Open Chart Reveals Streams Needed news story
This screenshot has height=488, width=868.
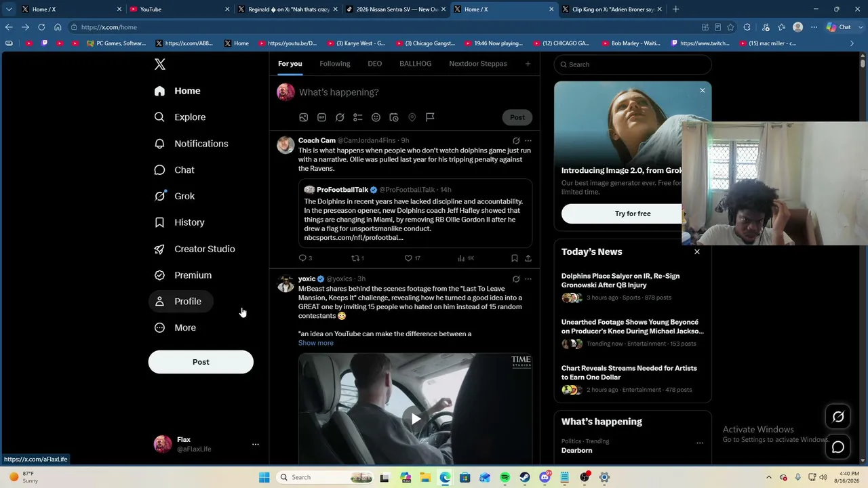(633, 380)
